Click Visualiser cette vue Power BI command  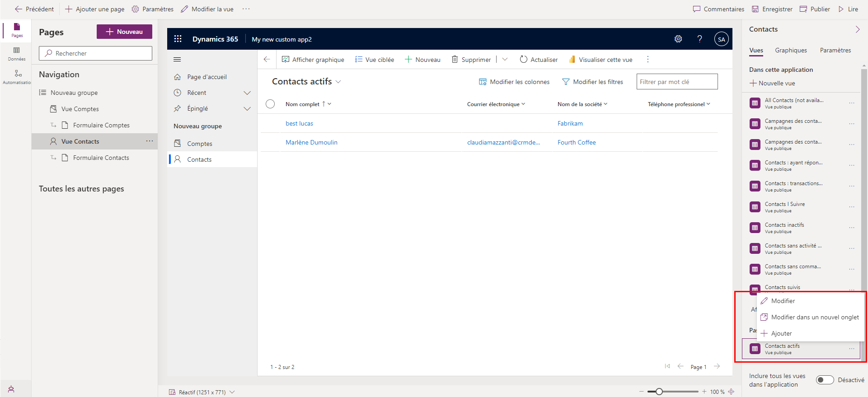(x=601, y=60)
